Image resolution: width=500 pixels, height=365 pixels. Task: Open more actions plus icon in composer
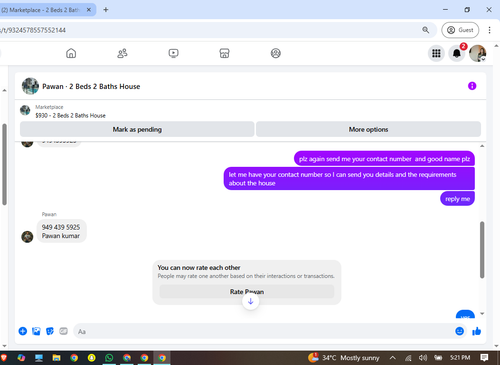(x=23, y=331)
